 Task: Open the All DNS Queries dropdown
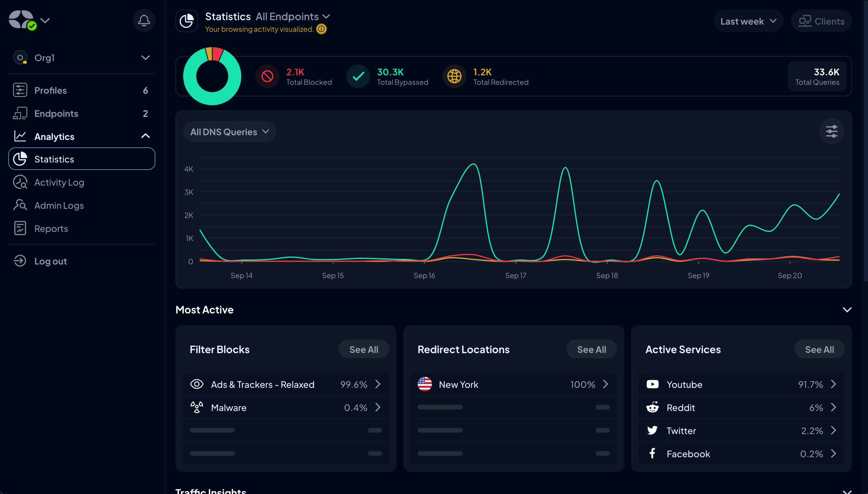click(229, 131)
